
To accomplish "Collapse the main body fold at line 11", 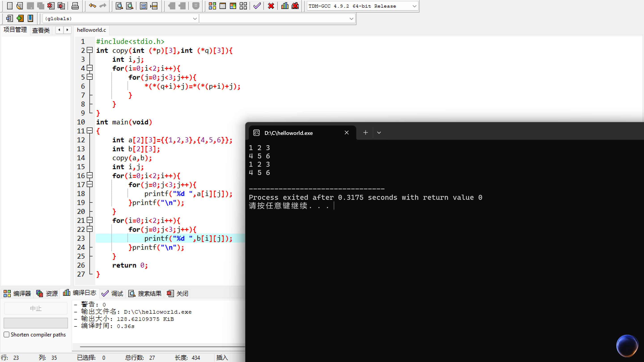I will (90, 131).
